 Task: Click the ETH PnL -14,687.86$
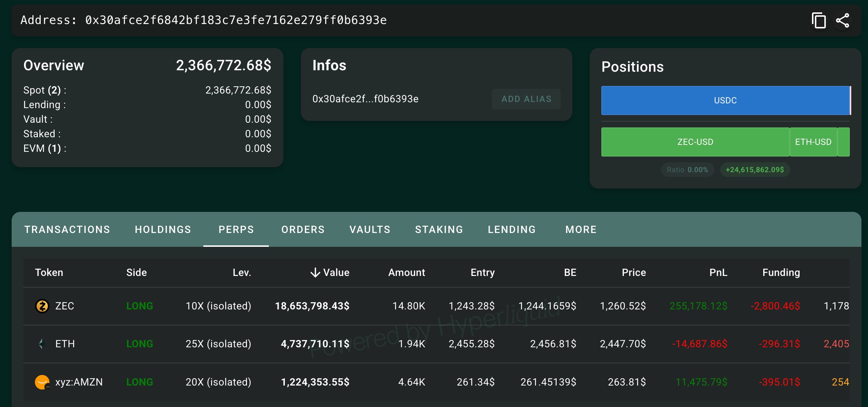(700, 344)
